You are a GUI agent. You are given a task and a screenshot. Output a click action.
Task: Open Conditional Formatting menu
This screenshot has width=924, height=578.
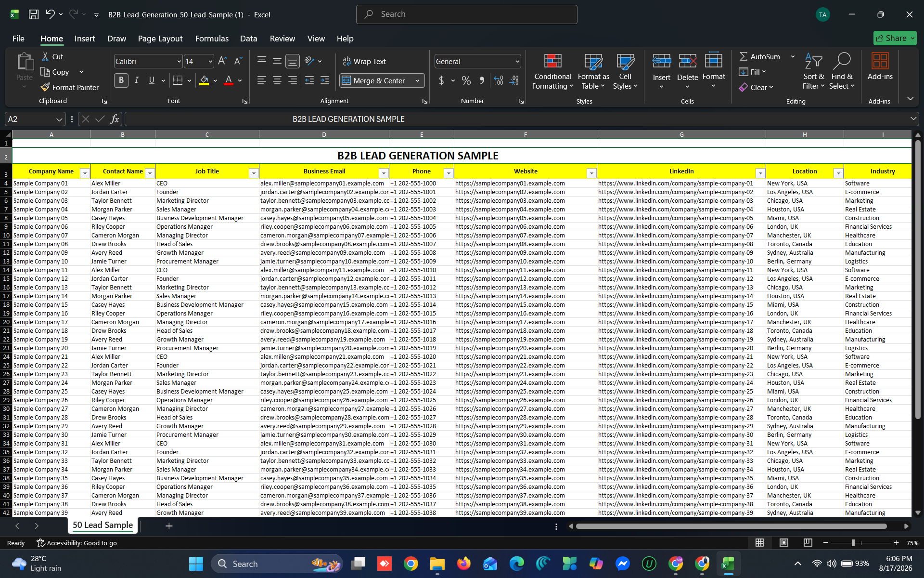tap(552, 72)
